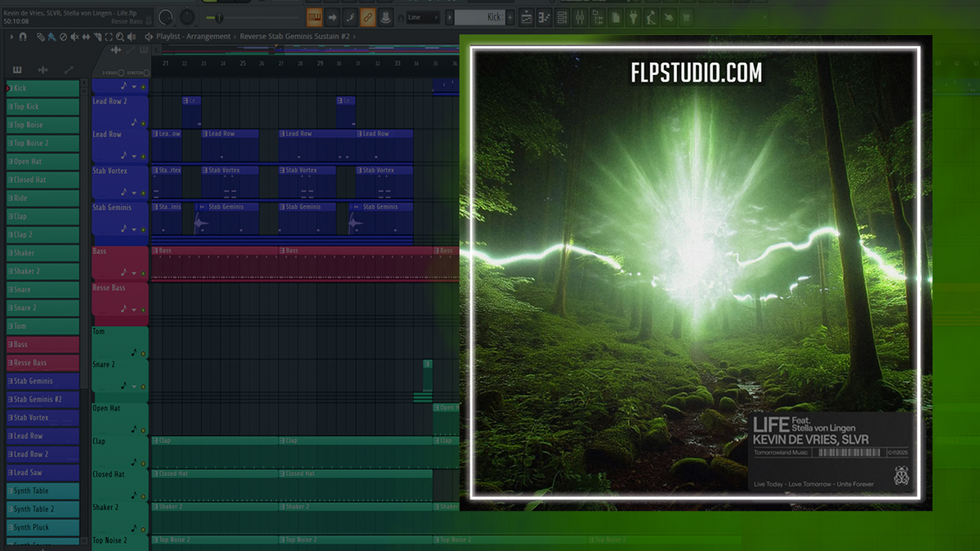Enable the Z-CROSS checkbox on the audio clip
Screen dimensions: 980x551
click(x=121, y=73)
